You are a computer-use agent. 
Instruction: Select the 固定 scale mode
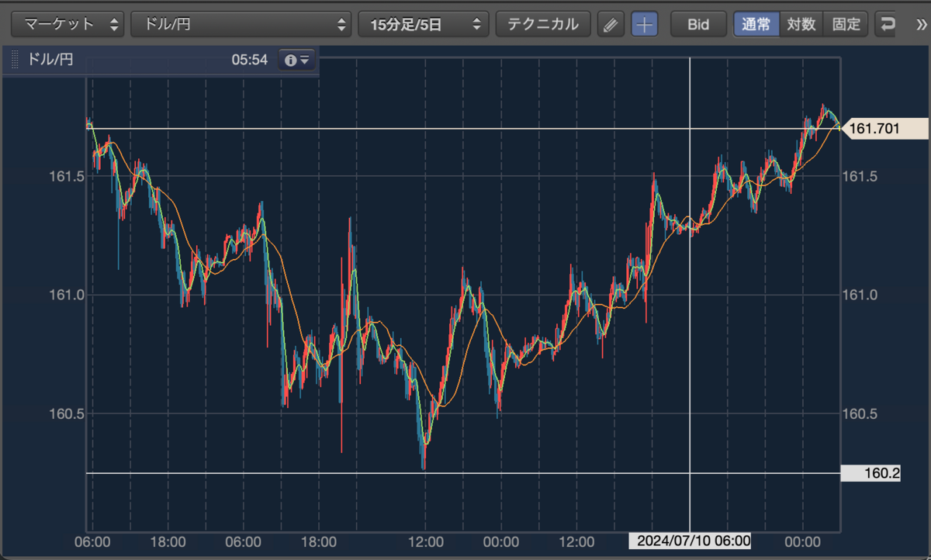[x=846, y=24]
